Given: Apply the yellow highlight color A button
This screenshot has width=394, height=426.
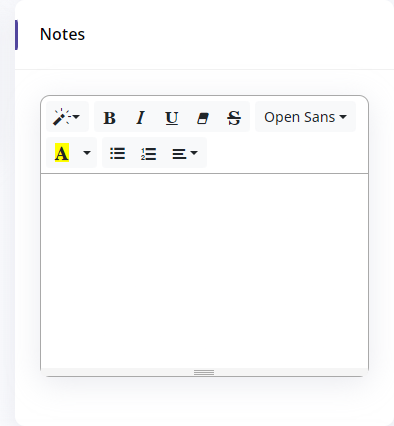Looking at the screenshot, I should click(62, 153).
